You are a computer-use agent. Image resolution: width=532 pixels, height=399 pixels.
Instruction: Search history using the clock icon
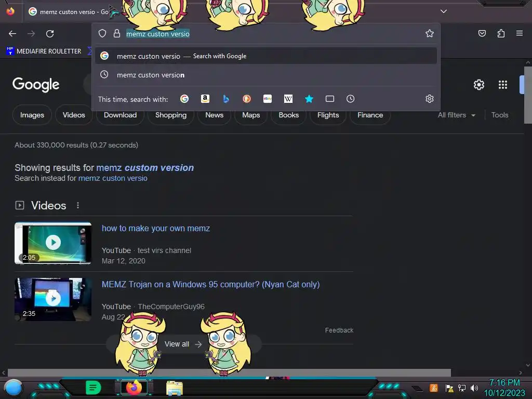(x=351, y=99)
